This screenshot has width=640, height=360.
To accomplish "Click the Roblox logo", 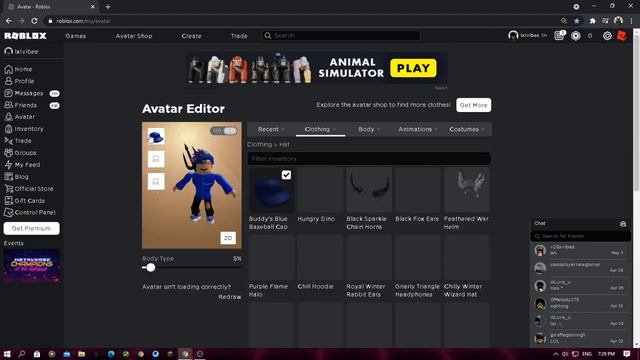I will [x=25, y=36].
